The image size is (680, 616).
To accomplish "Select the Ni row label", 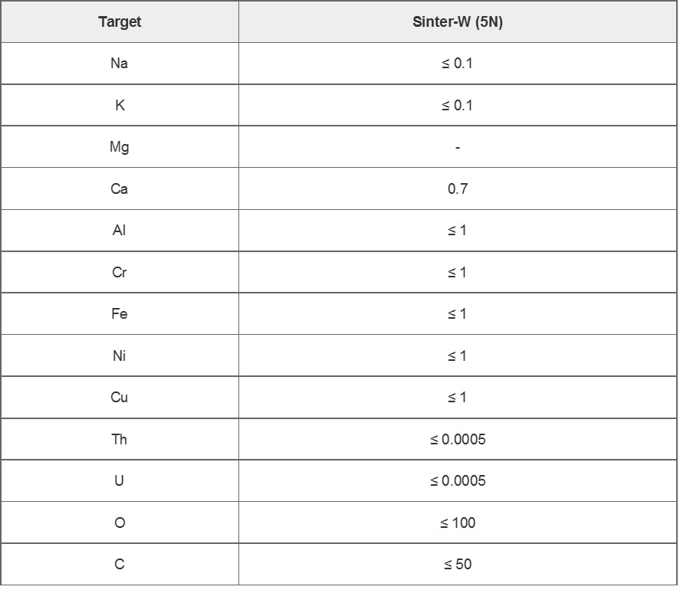I will tap(120, 356).
